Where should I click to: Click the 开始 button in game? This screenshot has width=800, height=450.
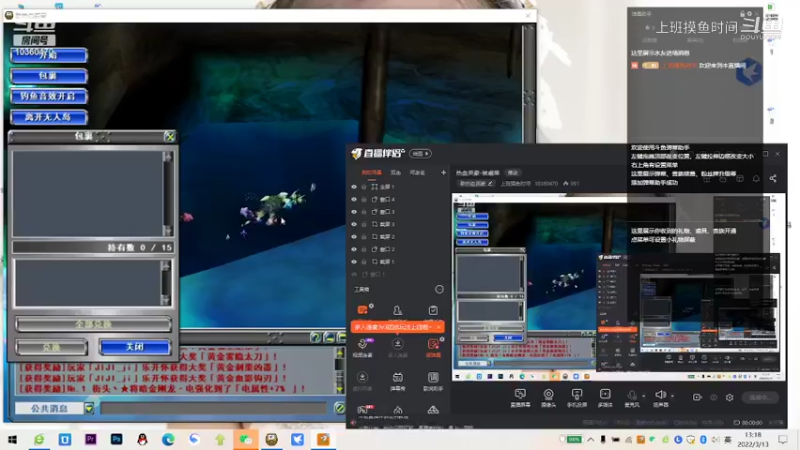[x=49, y=55]
